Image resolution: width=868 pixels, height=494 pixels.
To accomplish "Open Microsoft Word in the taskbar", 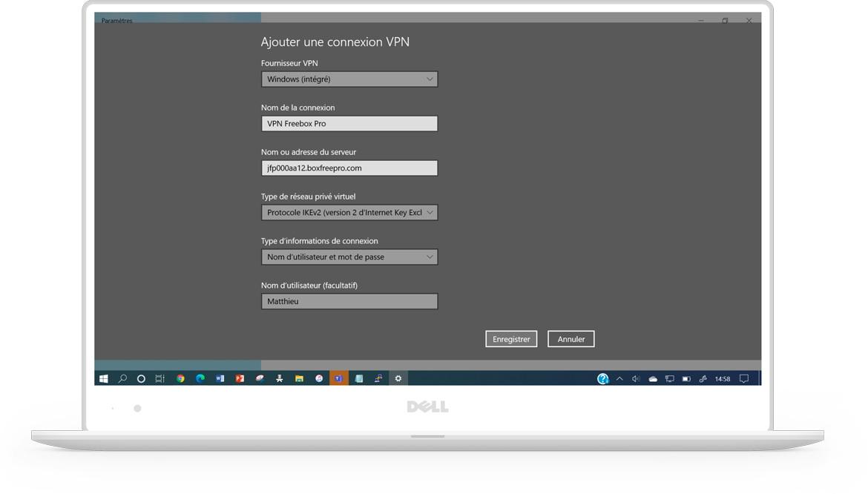I will tap(220, 378).
